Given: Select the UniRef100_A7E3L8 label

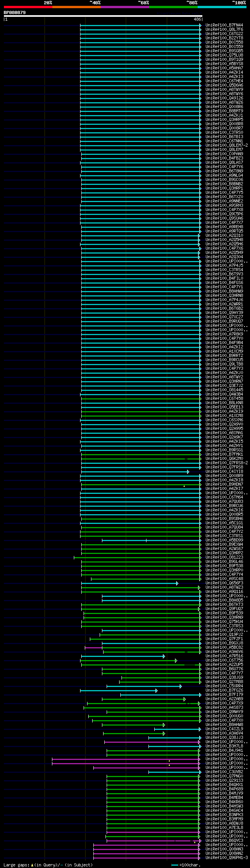Looking at the screenshot, I should (224, 827).
